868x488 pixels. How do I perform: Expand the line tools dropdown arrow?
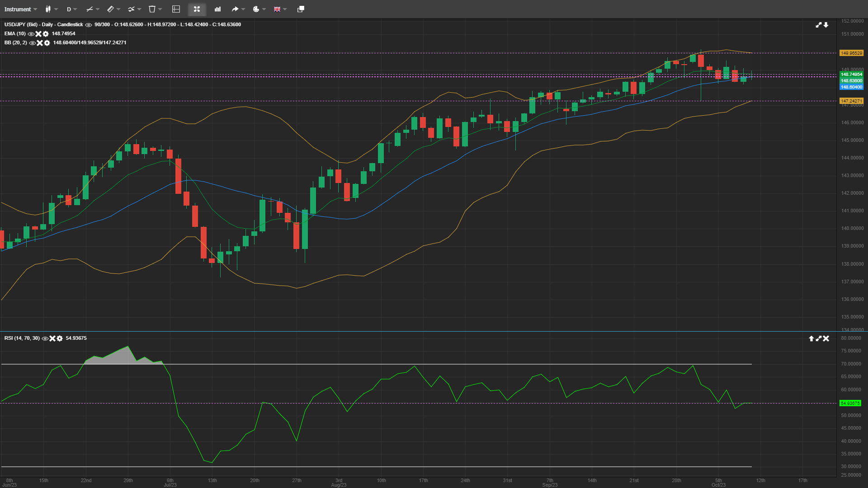[98, 9]
